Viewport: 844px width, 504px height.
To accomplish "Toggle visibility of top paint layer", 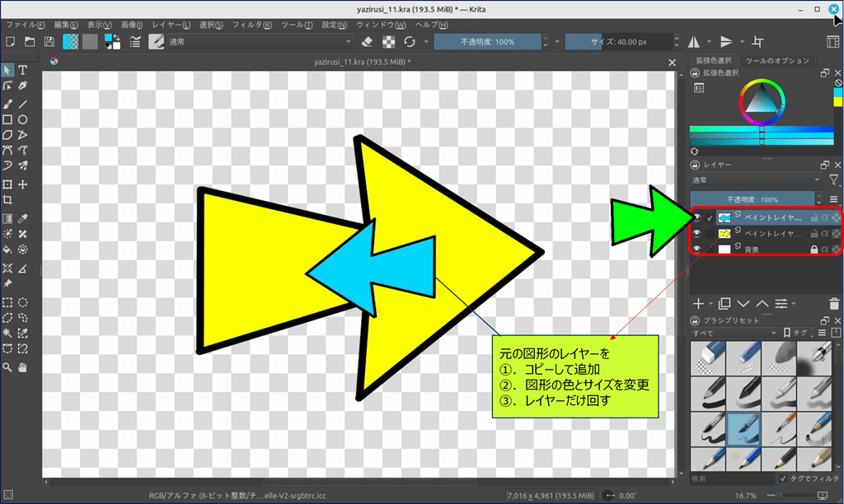I will [x=697, y=217].
